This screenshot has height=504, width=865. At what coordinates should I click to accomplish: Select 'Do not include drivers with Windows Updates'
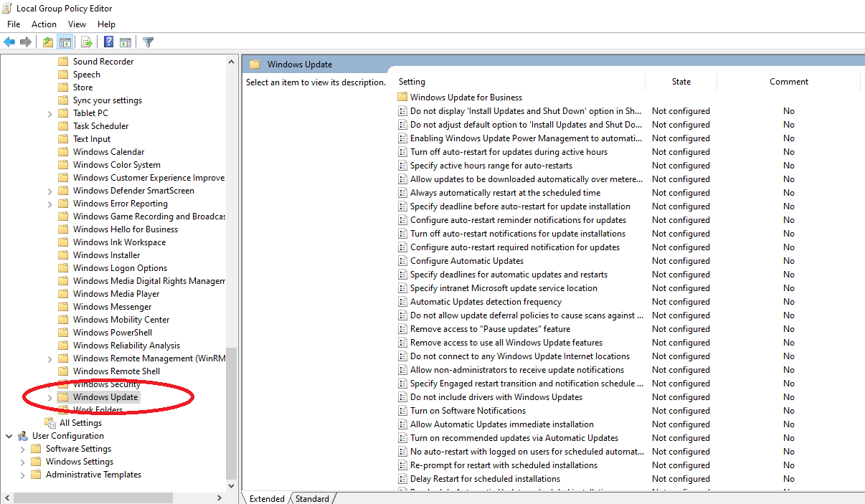click(496, 397)
